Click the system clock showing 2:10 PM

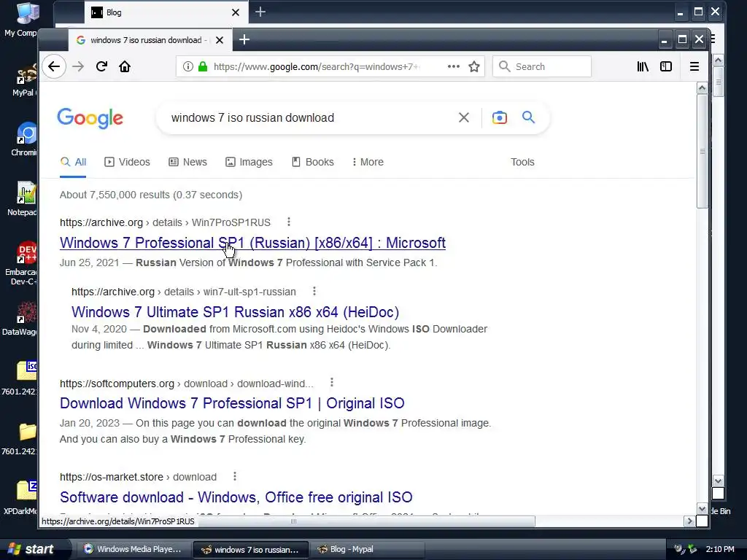(x=720, y=549)
